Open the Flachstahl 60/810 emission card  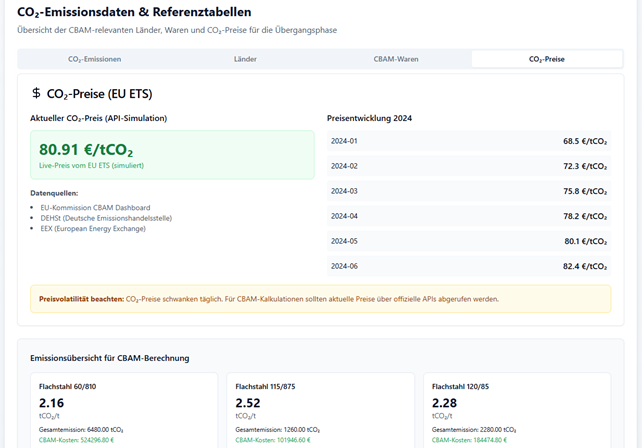click(x=123, y=410)
